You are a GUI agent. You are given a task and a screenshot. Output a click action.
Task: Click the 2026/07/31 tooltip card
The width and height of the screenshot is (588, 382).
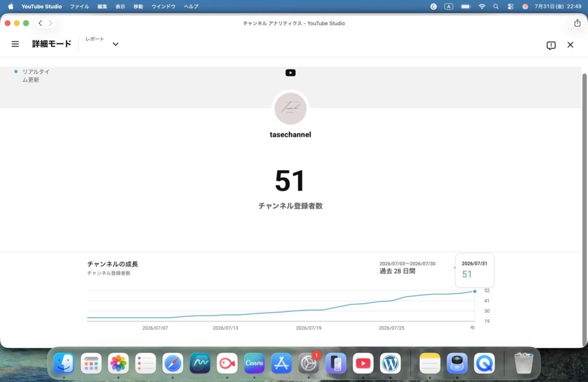coord(474,270)
